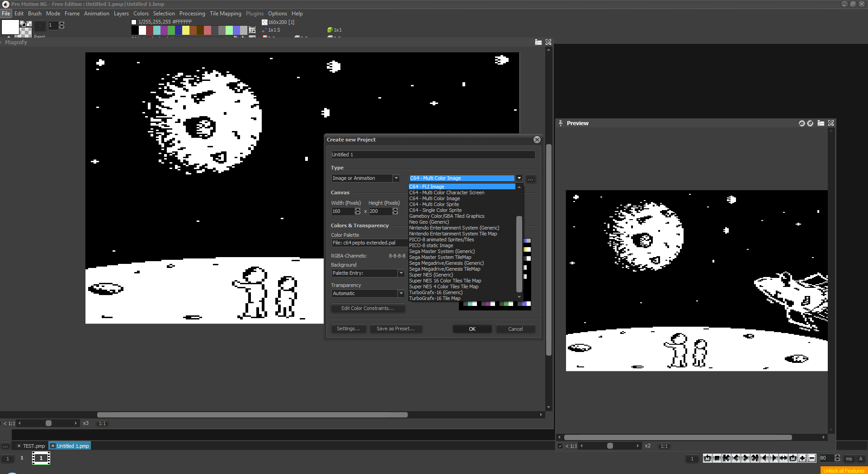
Task: Click the Height (Pixels) field showing 200
Action: tap(380, 211)
